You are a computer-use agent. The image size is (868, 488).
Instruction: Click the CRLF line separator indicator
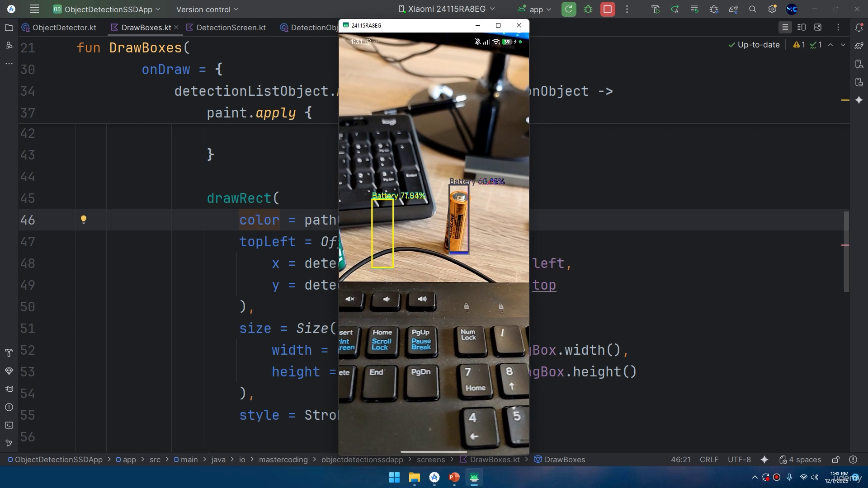[709, 460]
